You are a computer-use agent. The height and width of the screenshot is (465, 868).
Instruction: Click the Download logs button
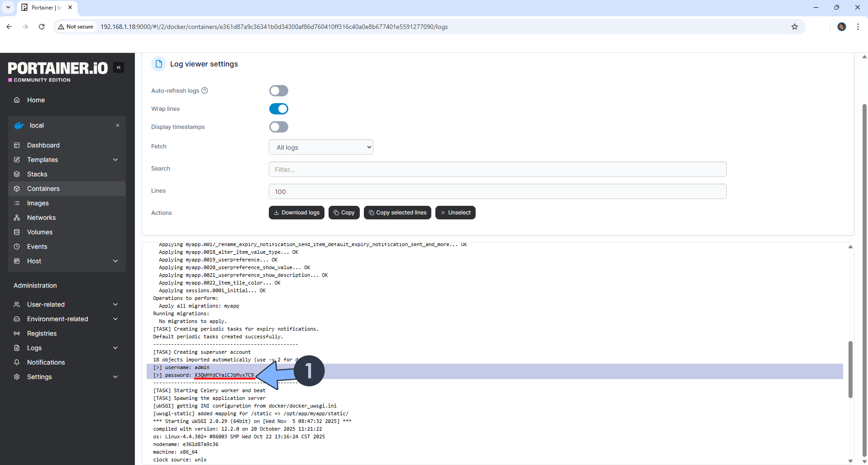(296, 213)
